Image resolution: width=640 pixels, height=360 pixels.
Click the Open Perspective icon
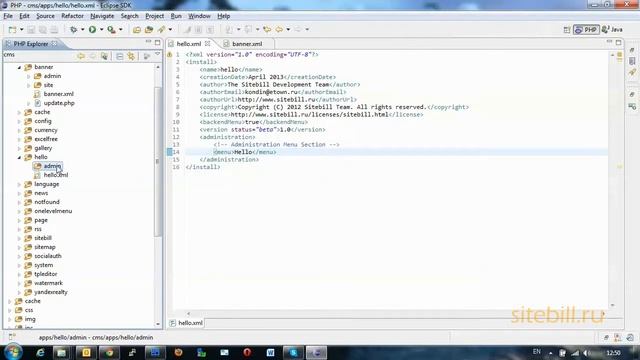[x=567, y=30]
